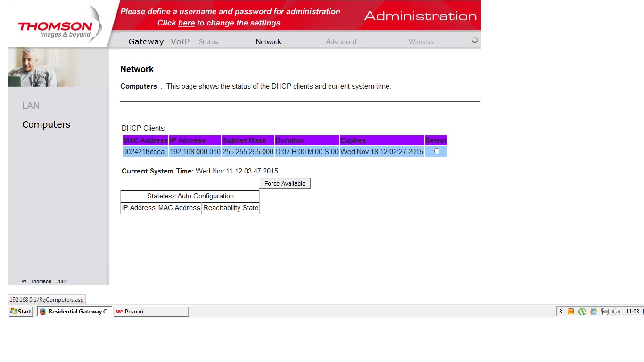Click the volume speaker tray icon
Screen dimensions: 644x362
tap(616, 312)
